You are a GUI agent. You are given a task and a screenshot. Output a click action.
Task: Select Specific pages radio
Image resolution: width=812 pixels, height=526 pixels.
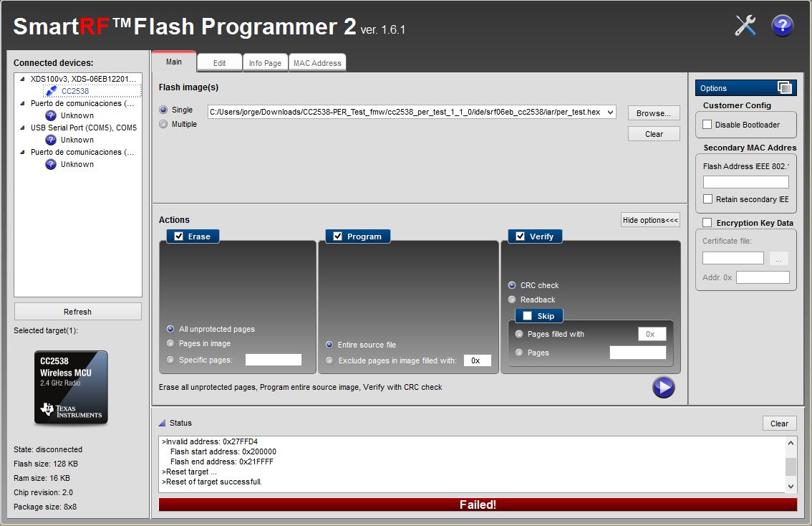170,360
